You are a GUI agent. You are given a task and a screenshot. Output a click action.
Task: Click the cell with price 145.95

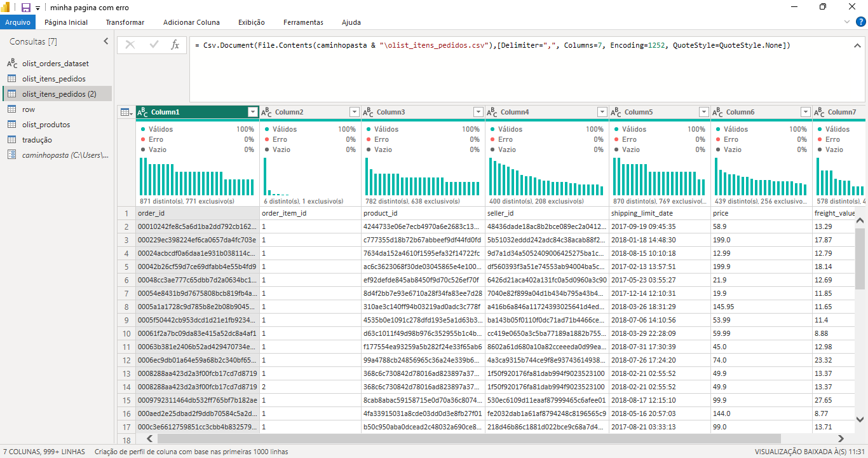pyautogui.click(x=762, y=307)
